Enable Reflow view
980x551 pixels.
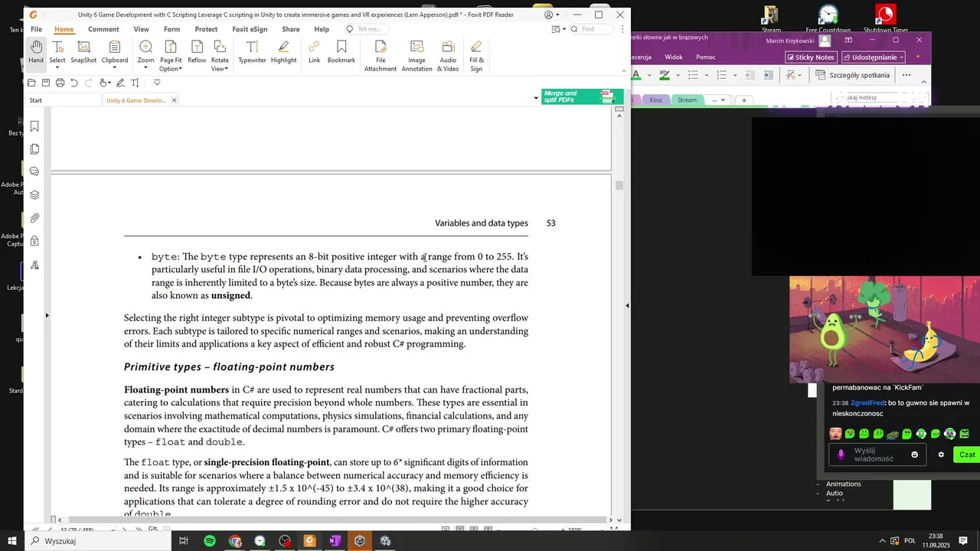(x=197, y=53)
